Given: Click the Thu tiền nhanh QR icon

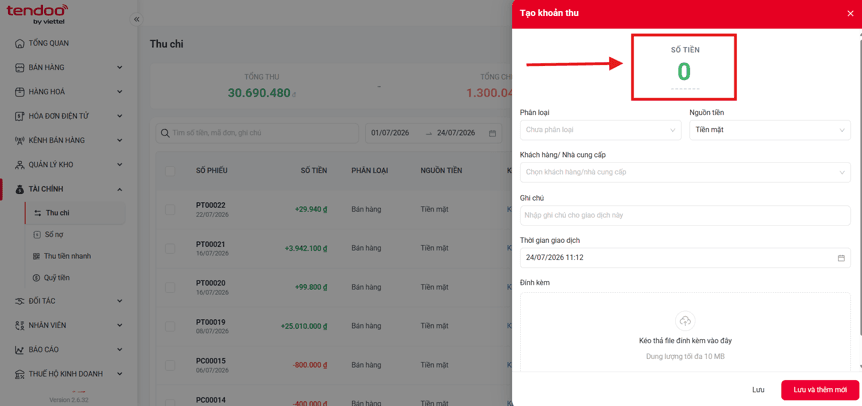Looking at the screenshot, I should coord(37,256).
